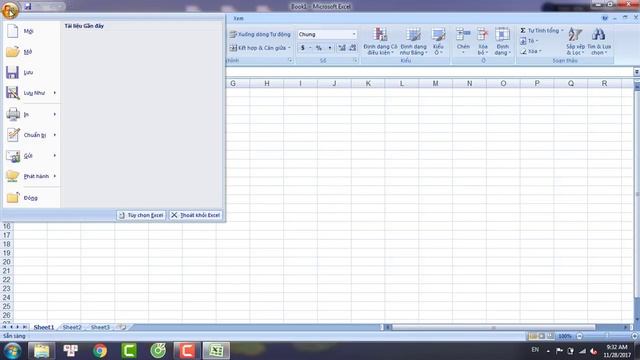Expand the Phát hành submenu arrow

(x=55, y=176)
